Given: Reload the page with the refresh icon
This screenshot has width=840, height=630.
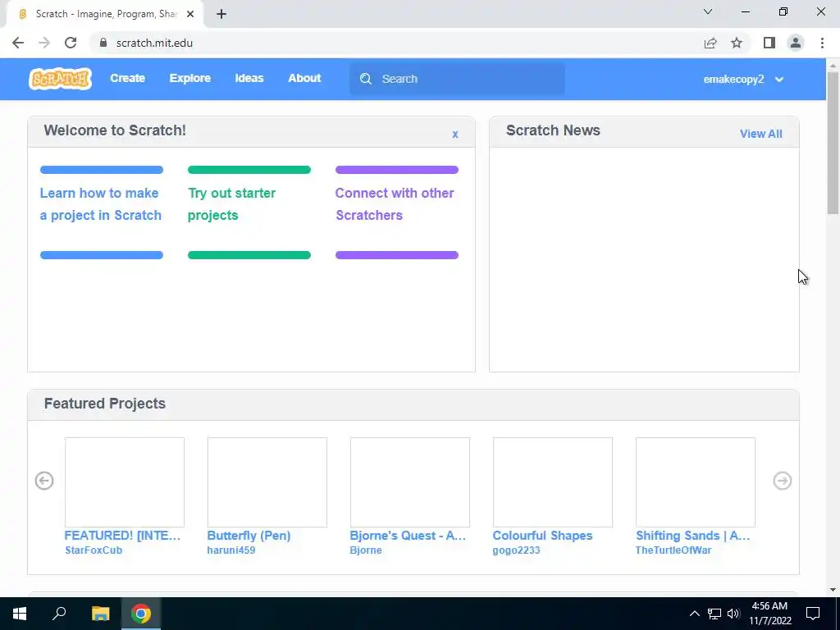Looking at the screenshot, I should pos(71,43).
